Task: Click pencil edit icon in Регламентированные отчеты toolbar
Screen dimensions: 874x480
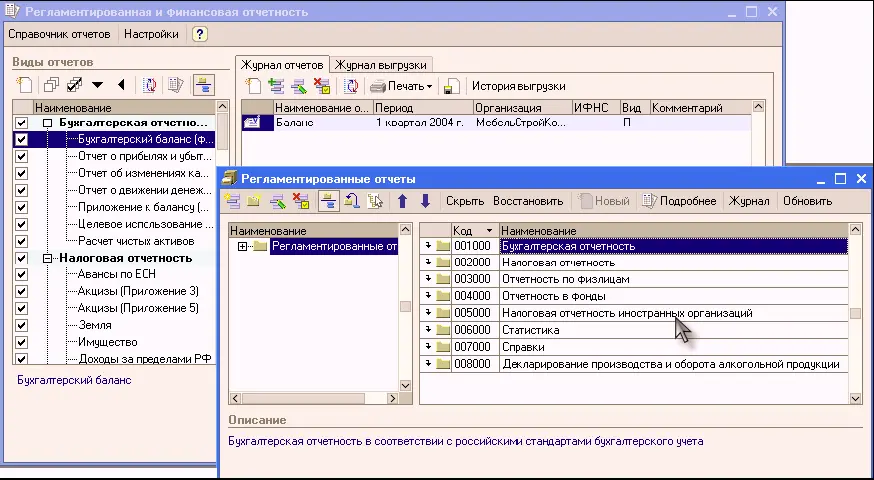Action: tap(278, 201)
